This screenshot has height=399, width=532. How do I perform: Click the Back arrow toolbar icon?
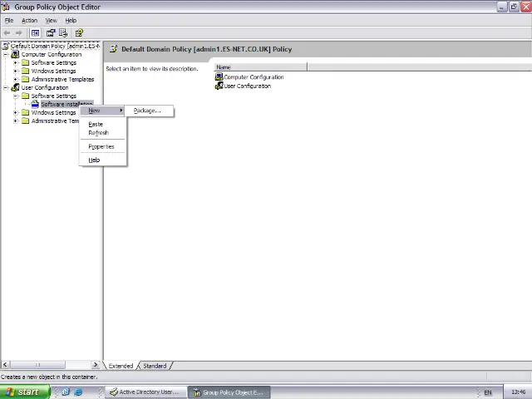point(7,33)
